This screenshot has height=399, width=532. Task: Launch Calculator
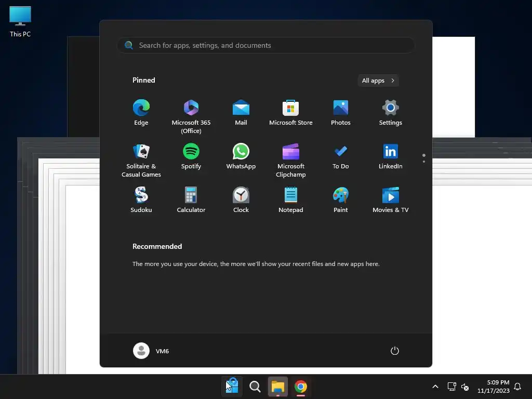tap(191, 200)
